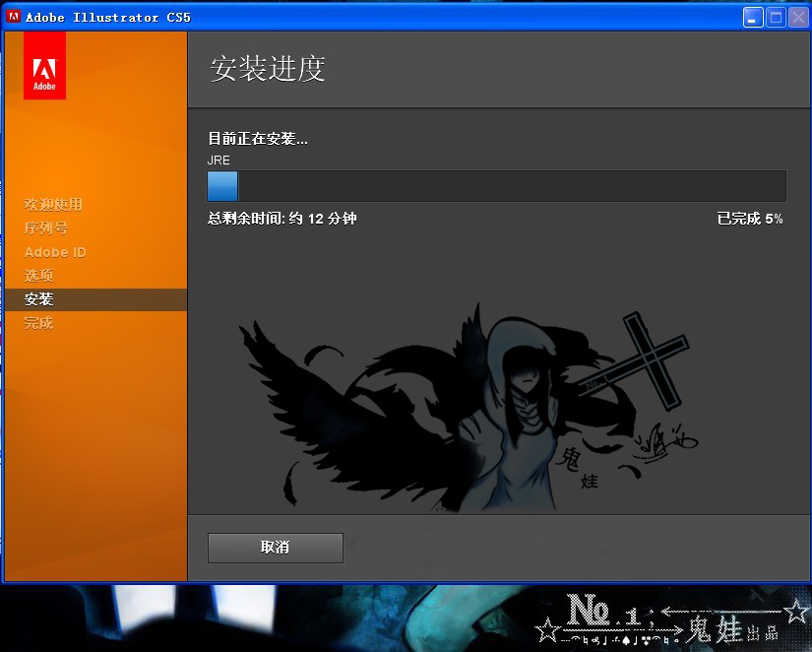812x652 pixels.
Task: Click the Adobe logo in sidebar
Action: [x=44, y=66]
